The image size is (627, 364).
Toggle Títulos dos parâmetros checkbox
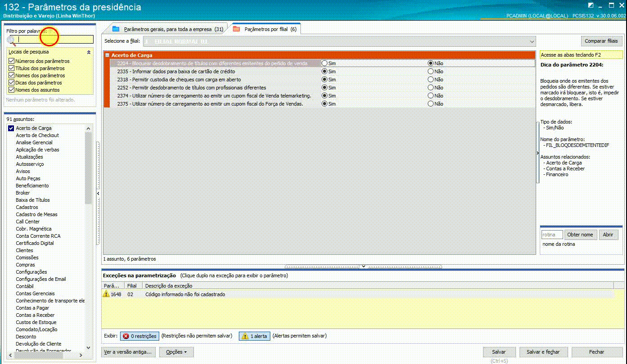point(12,68)
